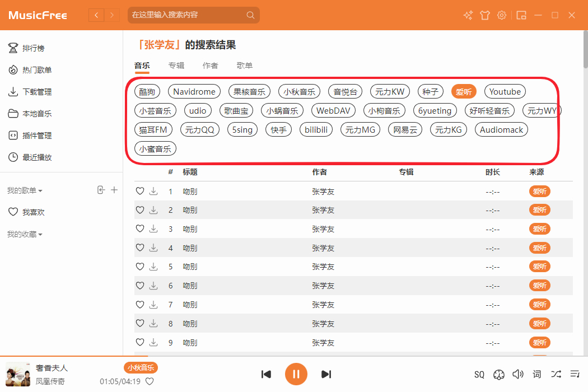Select 网易云 source plugin

405,130
